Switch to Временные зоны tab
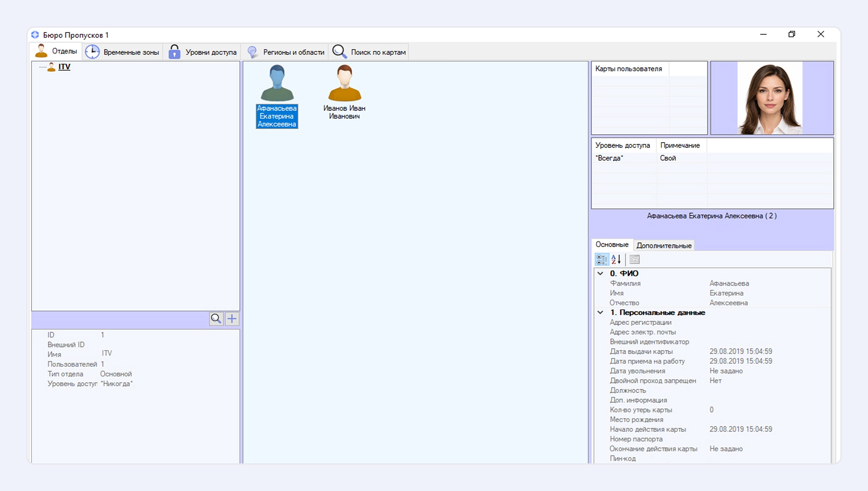 (122, 52)
